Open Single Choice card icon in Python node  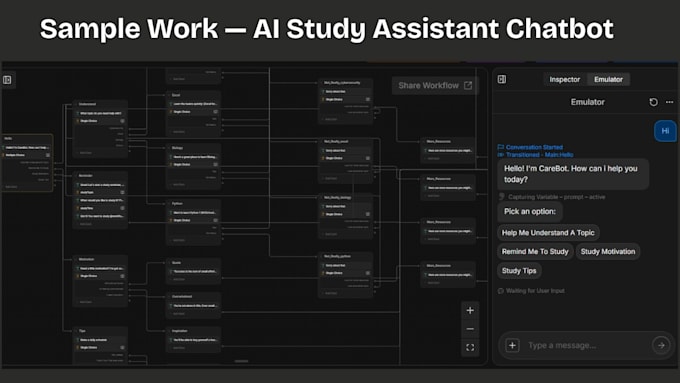click(216, 220)
